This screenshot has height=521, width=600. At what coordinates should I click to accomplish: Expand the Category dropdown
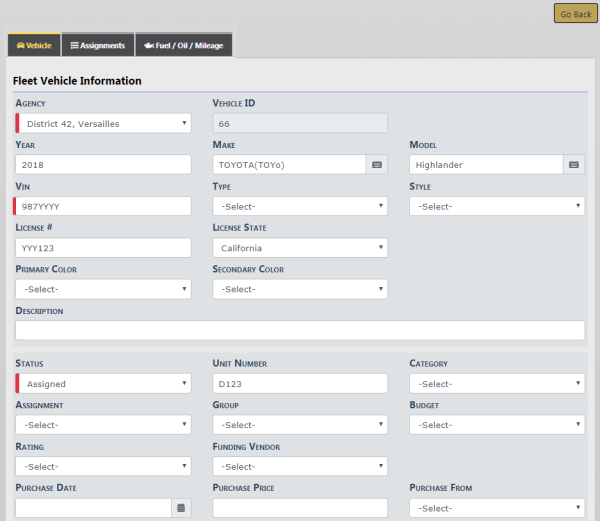497,384
